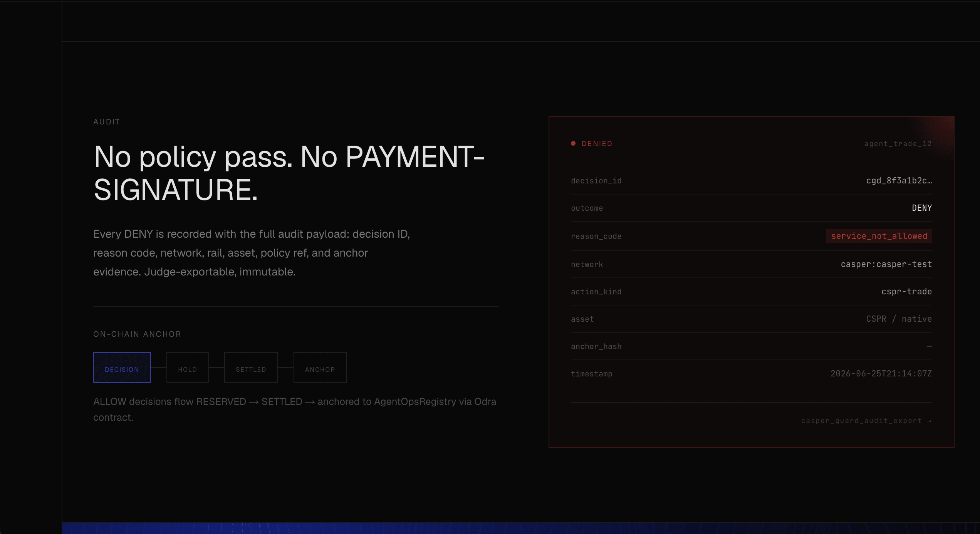Image resolution: width=980 pixels, height=534 pixels.
Task: Click the anchor_hash dash value
Action: pyautogui.click(x=930, y=346)
